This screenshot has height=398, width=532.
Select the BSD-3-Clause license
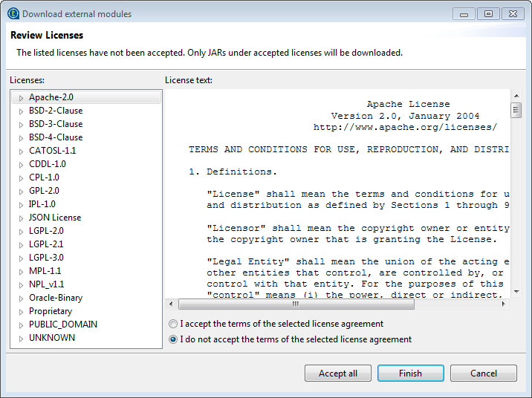coord(56,124)
